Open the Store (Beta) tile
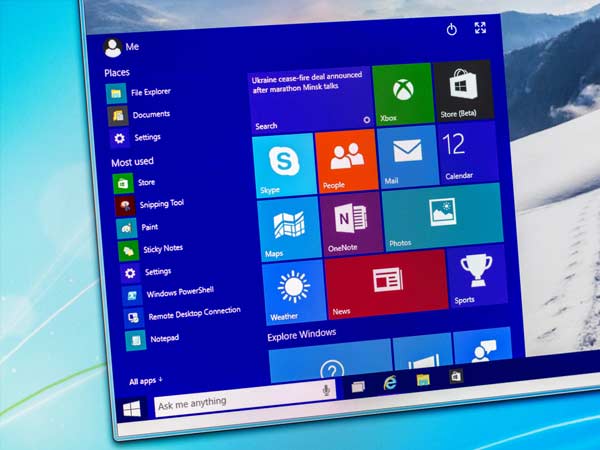 coord(462,89)
